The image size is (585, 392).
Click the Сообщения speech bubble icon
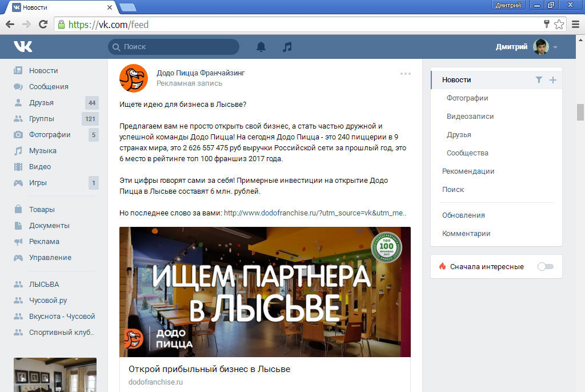click(x=18, y=87)
